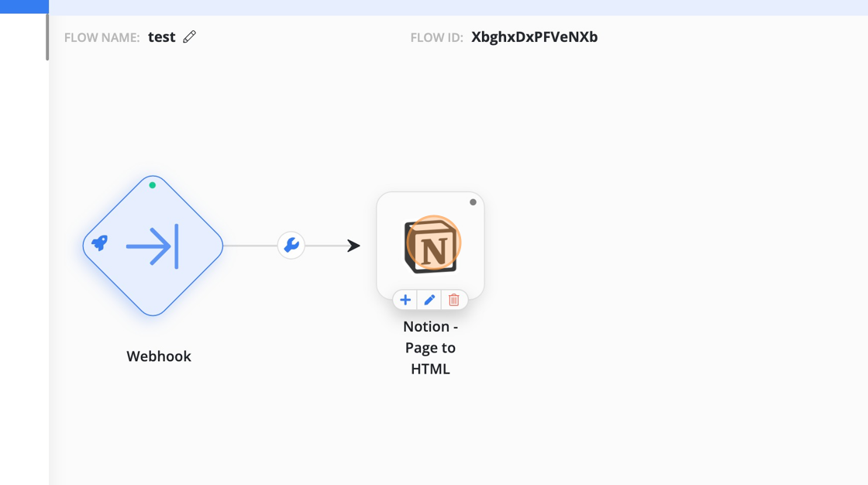The height and width of the screenshot is (485, 868).
Task: Click the 'Notion - Page to HTML' label
Action: 431,348
